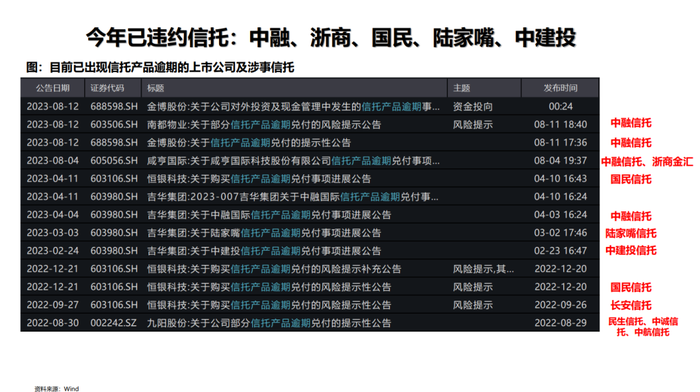Viewport: 700px width, 392px height.
Task: Click the date cell 2023-02-24
Action: [53, 251]
